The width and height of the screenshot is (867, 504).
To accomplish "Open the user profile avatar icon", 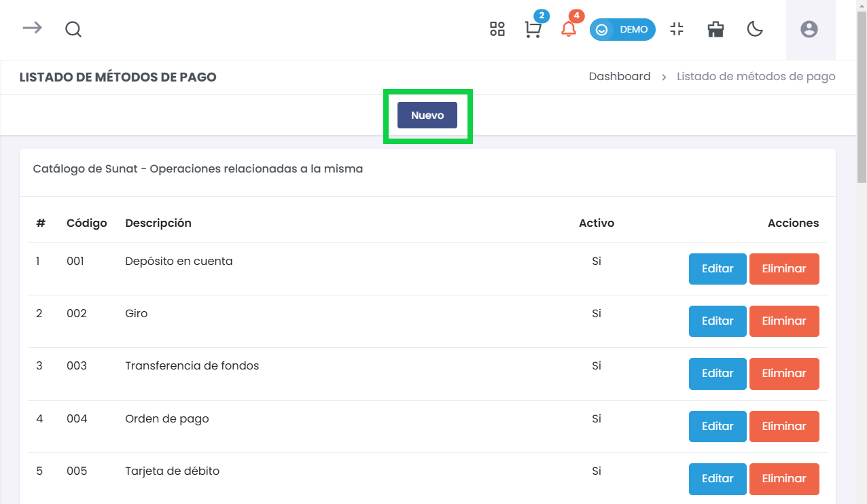I will click(x=809, y=29).
